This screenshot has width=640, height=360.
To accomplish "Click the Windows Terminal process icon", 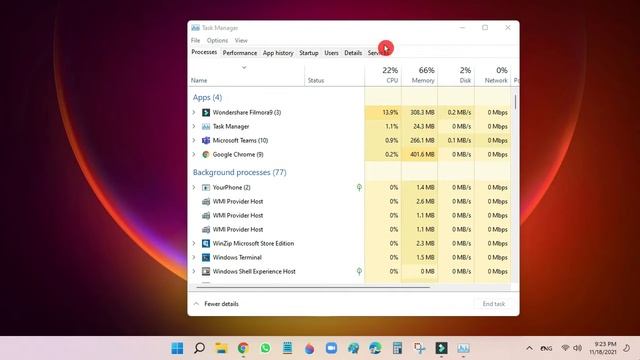I will (206, 258).
